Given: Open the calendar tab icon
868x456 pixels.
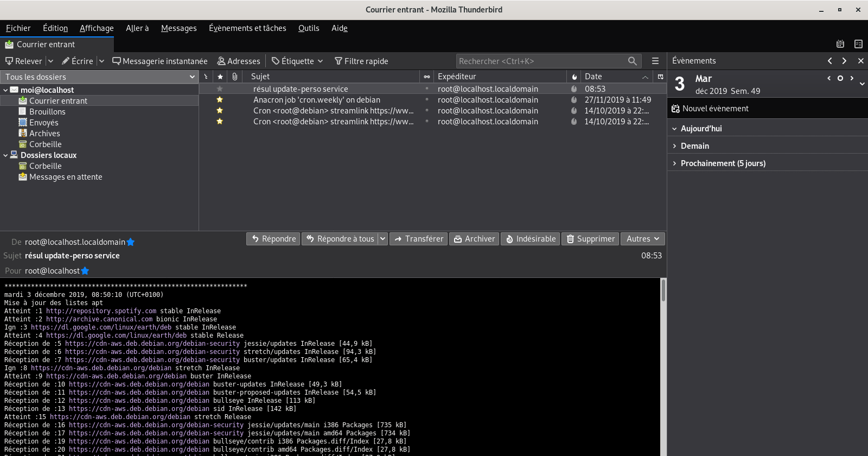Looking at the screenshot, I should pyautogui.click(x=840, y=44).
